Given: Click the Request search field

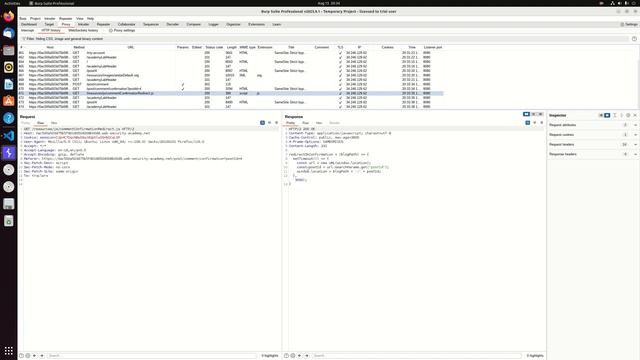Looking at the screenshot, I should point(152,356).
